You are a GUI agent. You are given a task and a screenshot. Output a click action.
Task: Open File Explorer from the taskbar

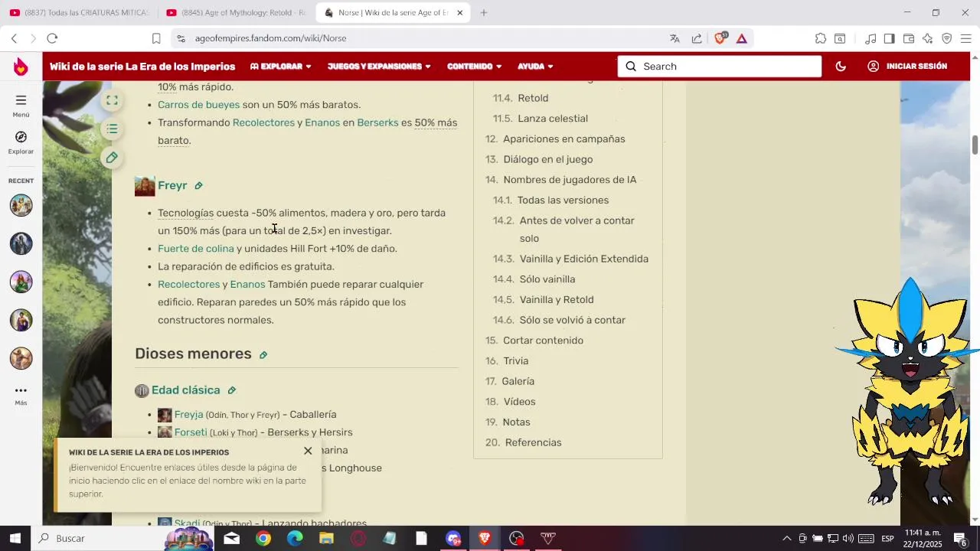coord(326,539)
